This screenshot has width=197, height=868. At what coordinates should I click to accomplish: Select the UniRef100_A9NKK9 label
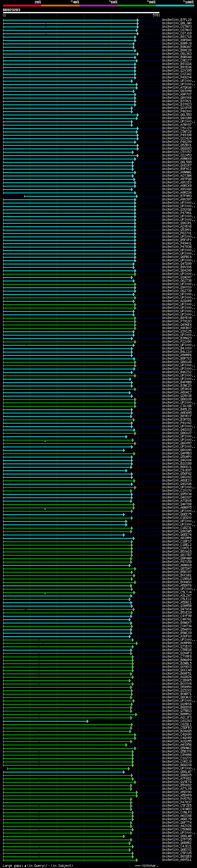coord(177,159)
